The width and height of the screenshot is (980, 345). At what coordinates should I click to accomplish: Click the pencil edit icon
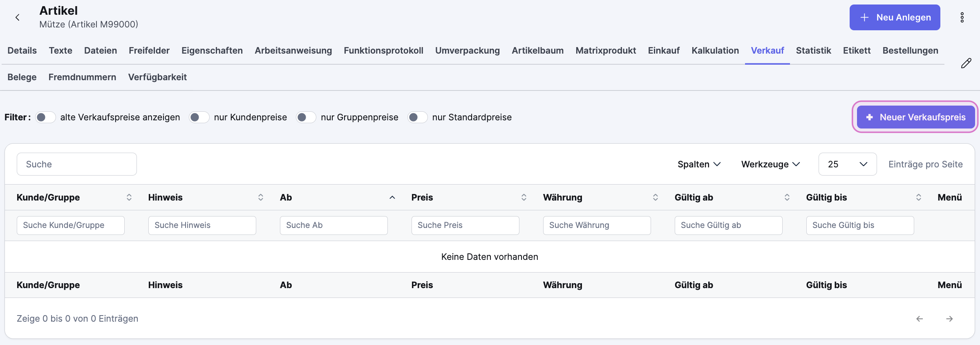[x=966, y=63]
